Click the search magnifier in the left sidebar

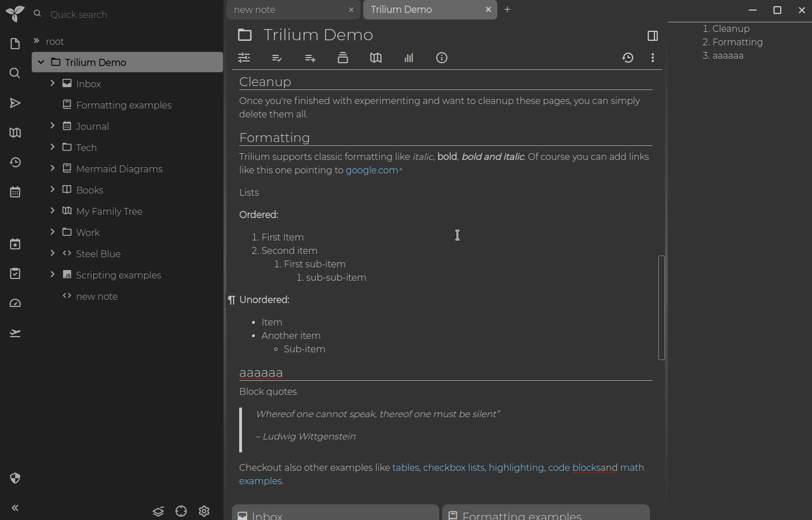15,73
